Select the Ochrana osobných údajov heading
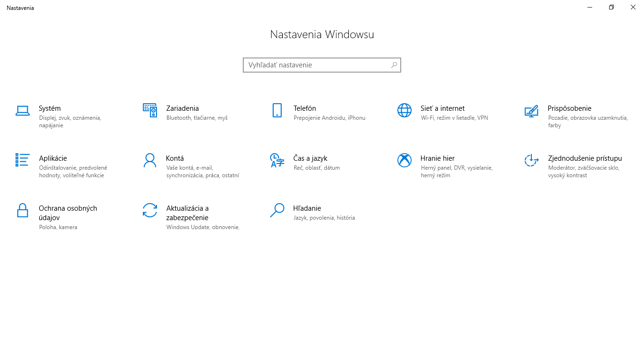644x362 pixels. [68, 213]
